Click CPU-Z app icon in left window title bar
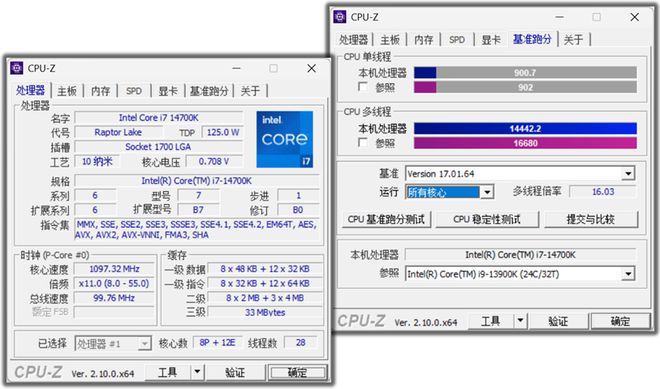Viewport: 660px width, 389px height. coord(17,68)
